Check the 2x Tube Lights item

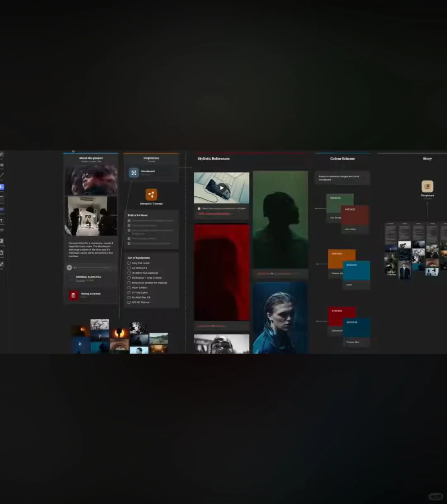[x=129, y=292]
